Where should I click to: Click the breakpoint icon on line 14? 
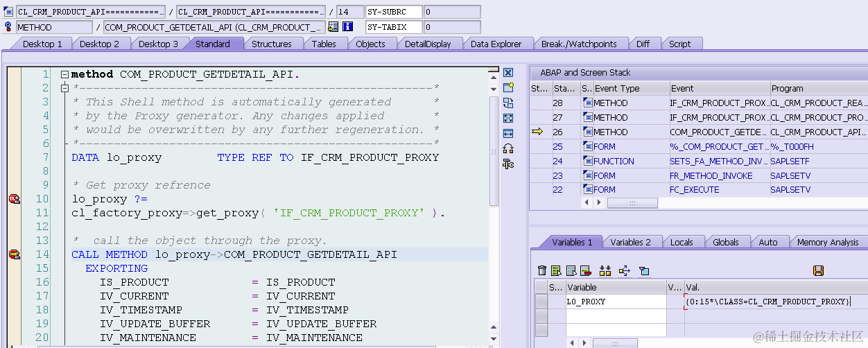(14, 254)
